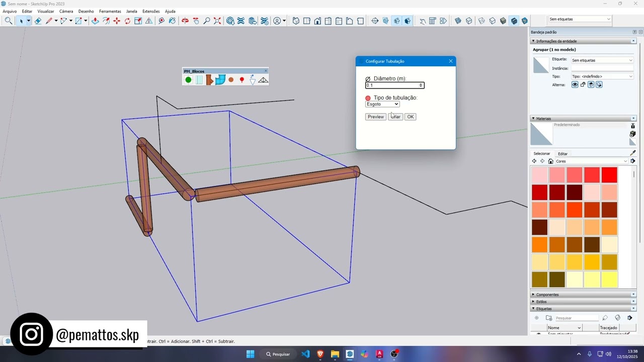
Task: Click Pesquisar on the Windows taskbar
Action: coord(278,354)
